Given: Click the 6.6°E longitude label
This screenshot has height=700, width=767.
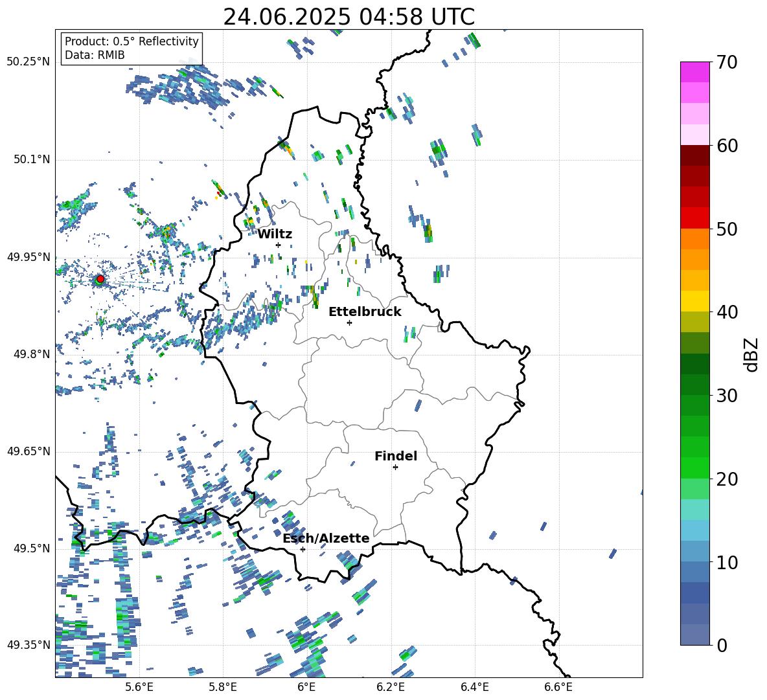Looking at the screenshot, I should (558, 687).
